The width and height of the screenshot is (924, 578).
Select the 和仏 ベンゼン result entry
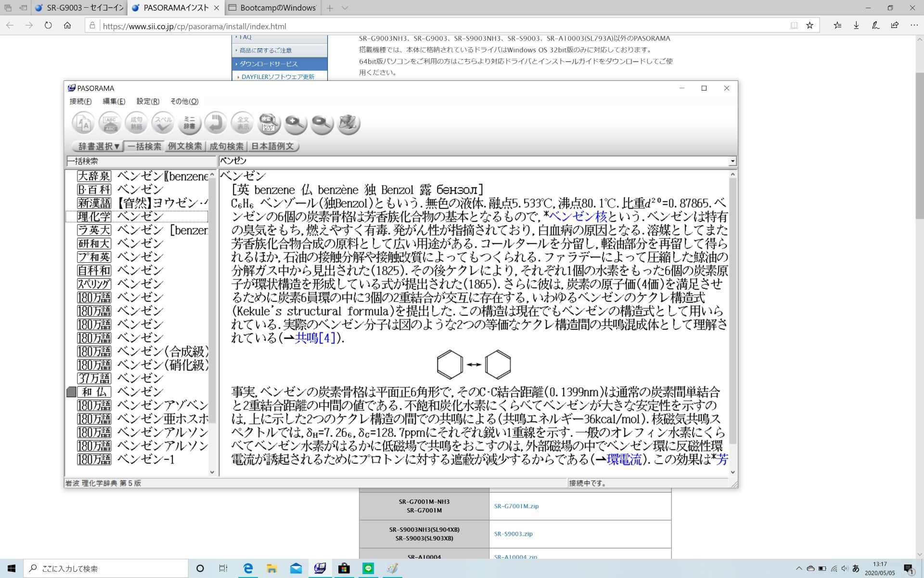tap(140, 392)
